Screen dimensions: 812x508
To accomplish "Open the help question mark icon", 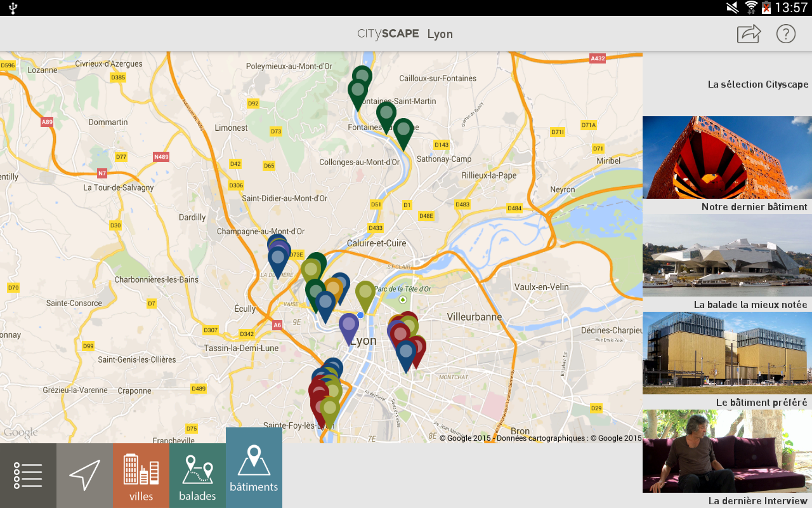I will (786, 34).
